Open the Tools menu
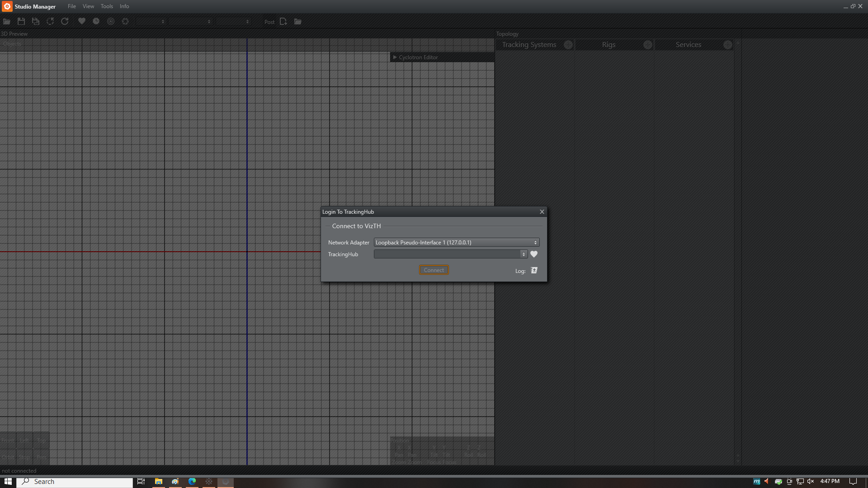This screenshot has width=868, height=488. (107, 6)
